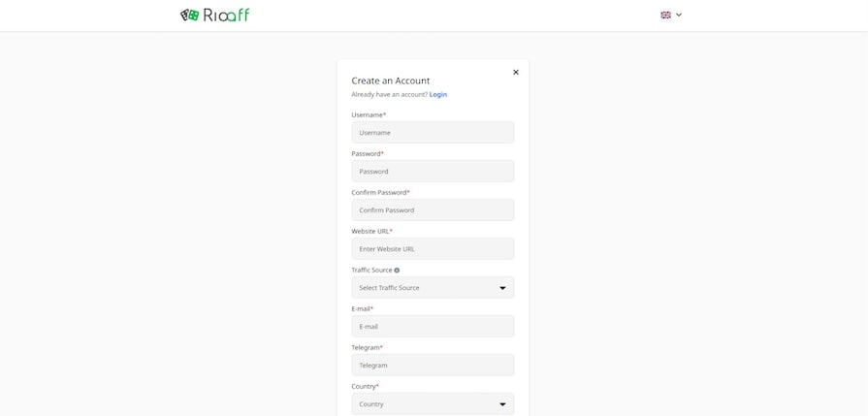Click the Rioaff logo
Viewport: 868px width, 416px height.
point(214,15)
